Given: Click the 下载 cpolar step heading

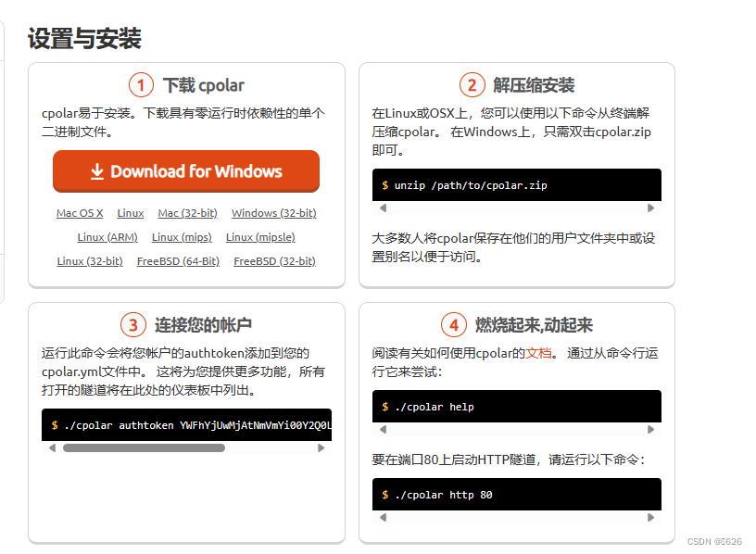Looking at the screenshot, I should coord(204,85).
